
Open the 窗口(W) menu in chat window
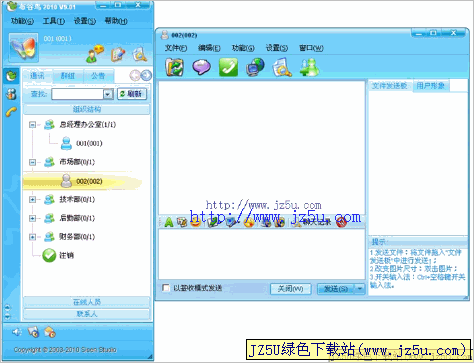click(x=311, y=48)
